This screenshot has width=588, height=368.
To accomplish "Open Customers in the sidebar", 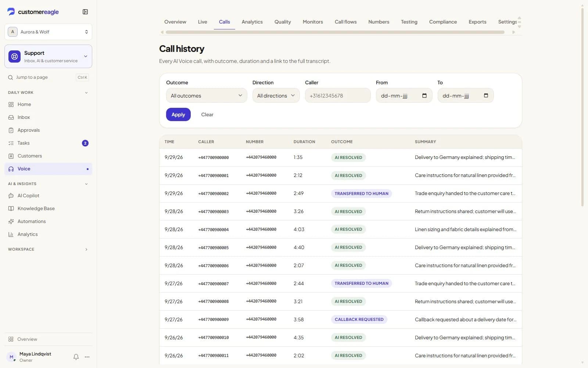I will click(x=48, y=156).
